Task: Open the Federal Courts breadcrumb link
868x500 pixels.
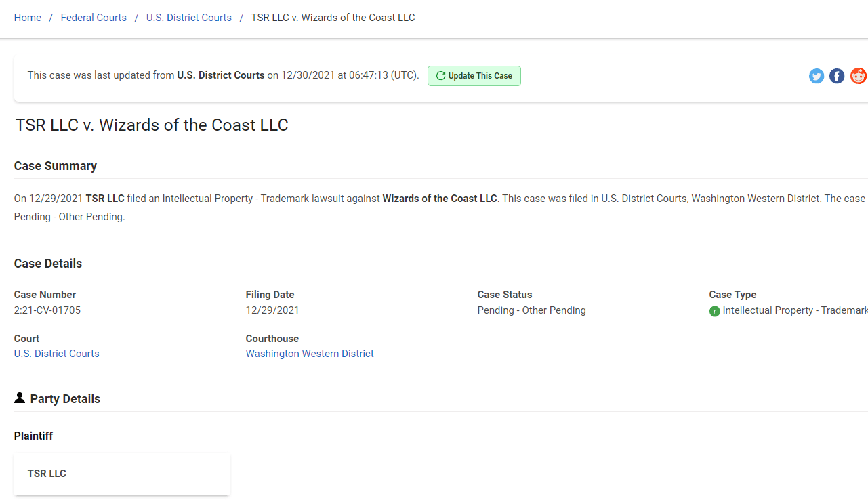Action: (x=94, y=18)
